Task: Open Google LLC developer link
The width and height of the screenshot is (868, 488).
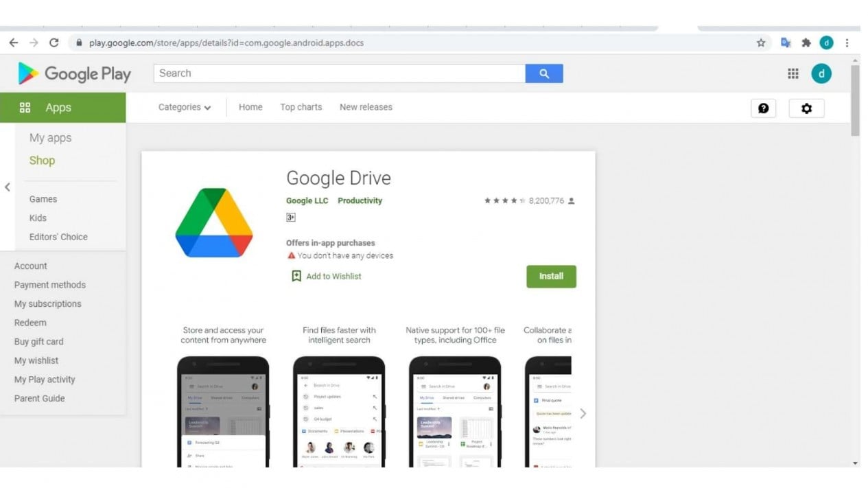Action: 307,201
